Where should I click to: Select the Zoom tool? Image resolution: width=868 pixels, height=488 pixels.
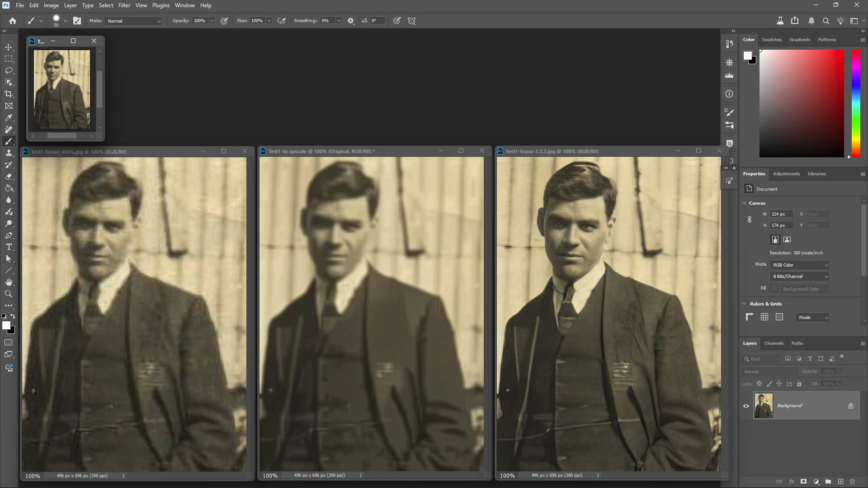click(9, 294)
